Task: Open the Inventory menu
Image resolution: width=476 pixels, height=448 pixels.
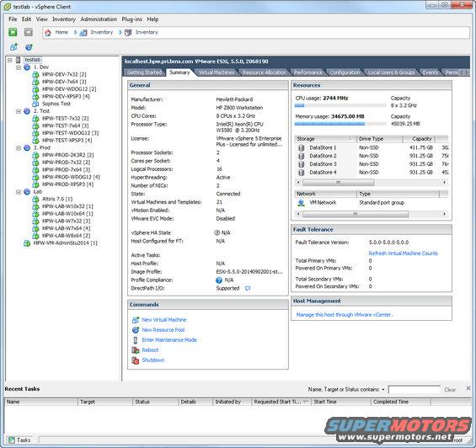Action: 64,19
